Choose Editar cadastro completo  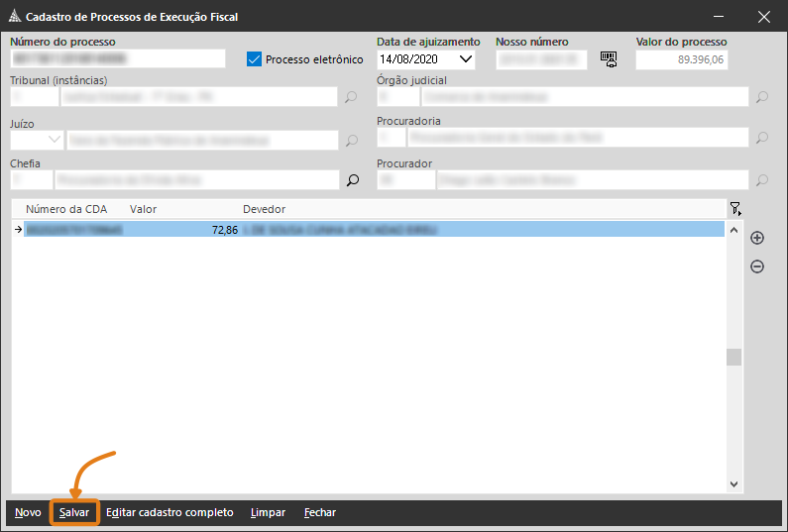169,512
